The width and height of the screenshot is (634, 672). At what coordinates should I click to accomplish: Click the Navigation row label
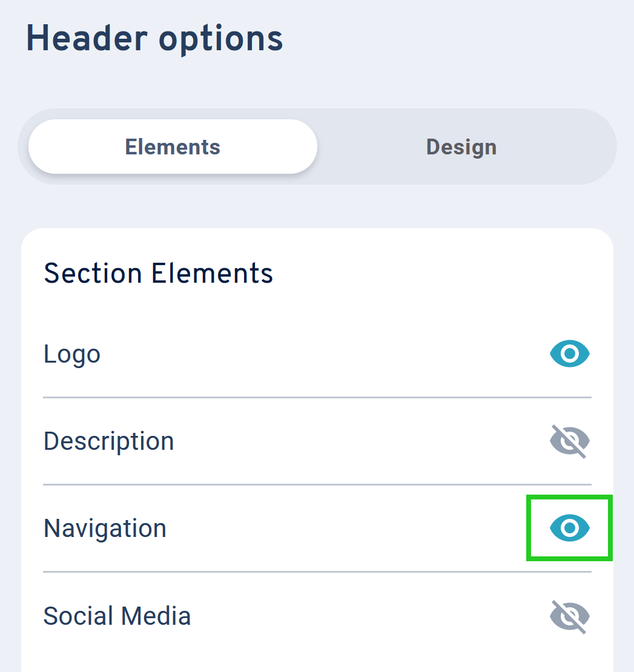coord(105,528)
